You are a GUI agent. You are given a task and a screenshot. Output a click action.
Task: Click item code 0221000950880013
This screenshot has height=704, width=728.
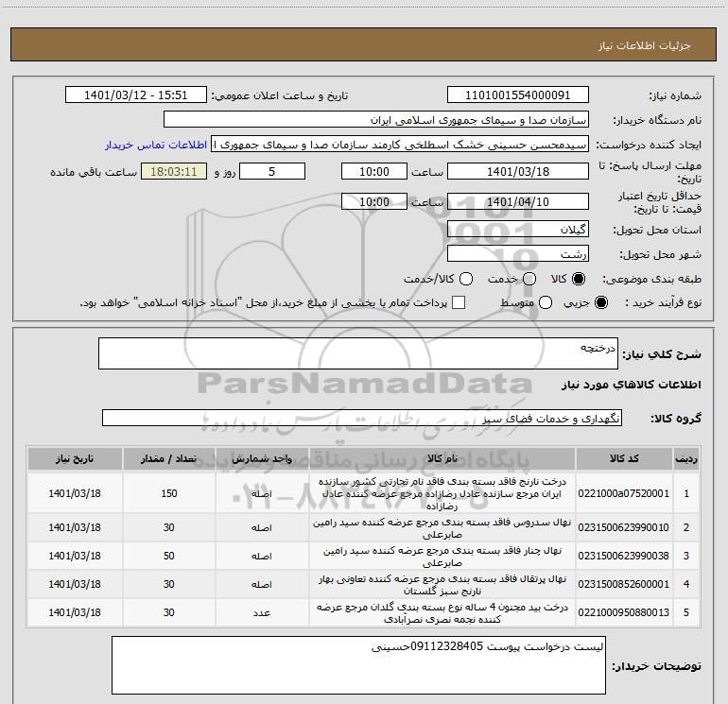coord(624,612)
